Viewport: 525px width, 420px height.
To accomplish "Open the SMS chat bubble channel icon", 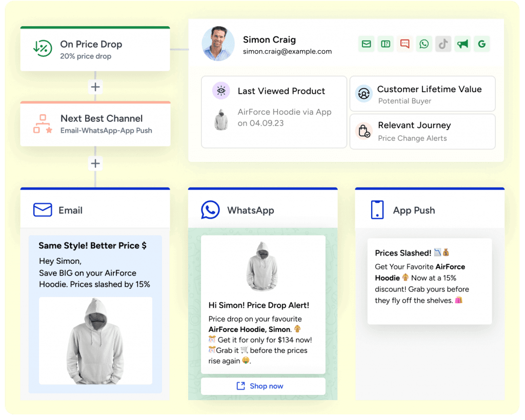I will 405,44.
